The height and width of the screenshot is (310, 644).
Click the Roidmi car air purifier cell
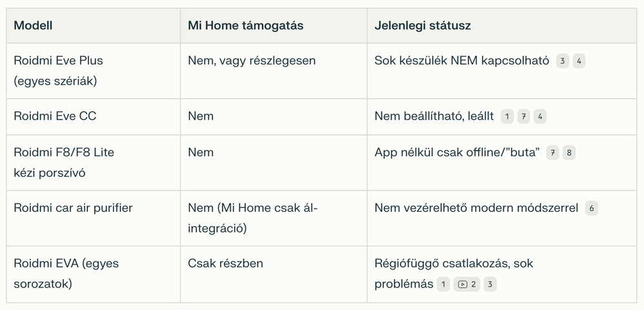click(93, 218)
